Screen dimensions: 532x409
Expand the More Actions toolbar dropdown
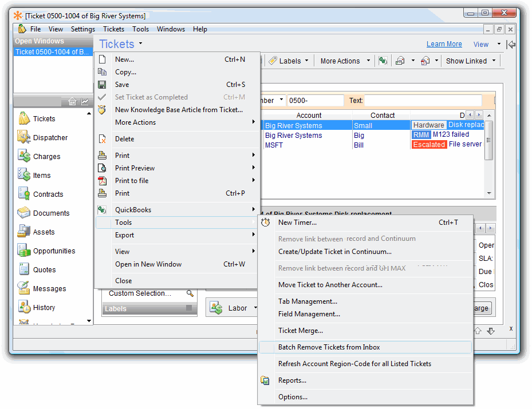coord(368,61)
